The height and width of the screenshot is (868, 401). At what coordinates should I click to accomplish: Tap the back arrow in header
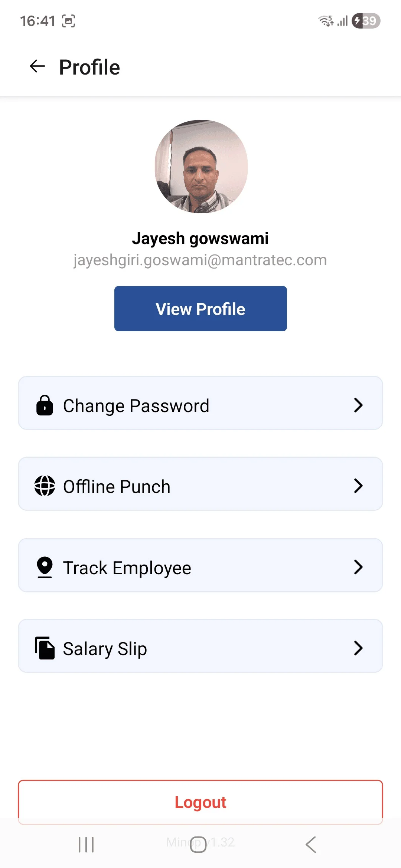click(38, 67)
